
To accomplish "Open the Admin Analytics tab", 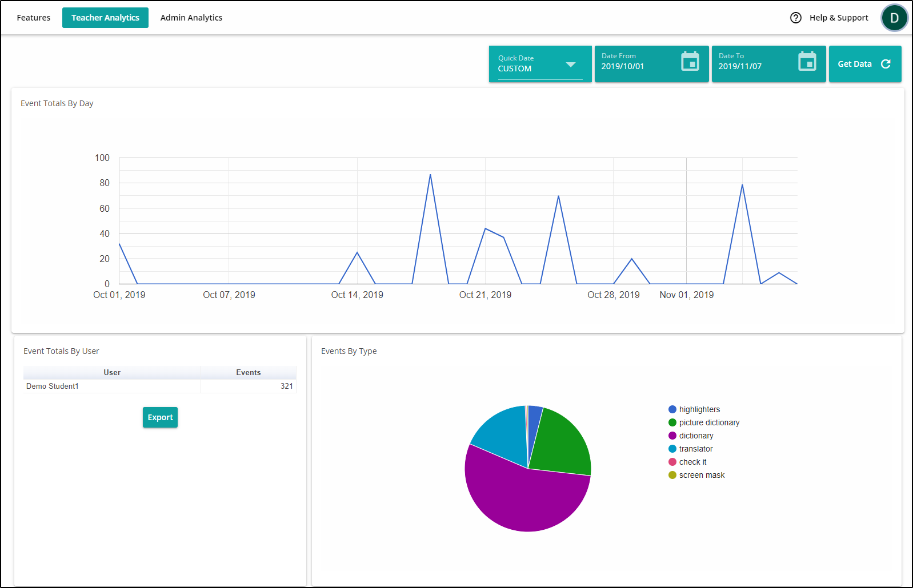I will coord(191,18).
